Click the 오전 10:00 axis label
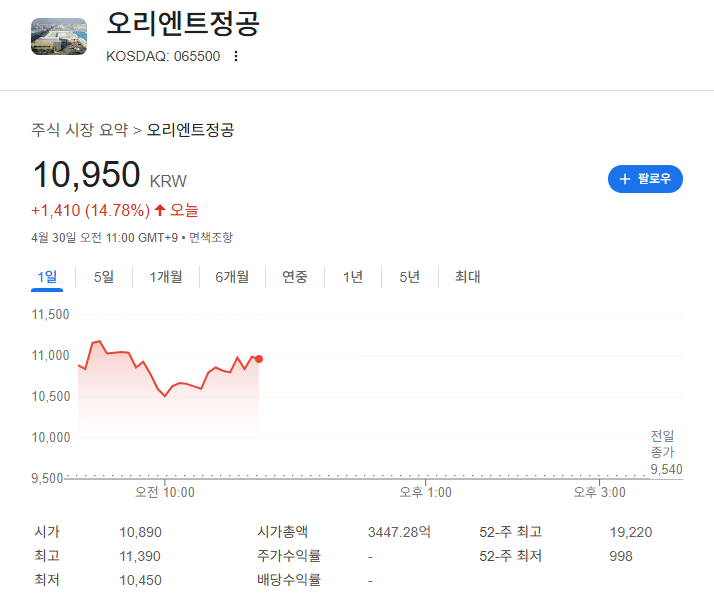 (x=165, y=492)
